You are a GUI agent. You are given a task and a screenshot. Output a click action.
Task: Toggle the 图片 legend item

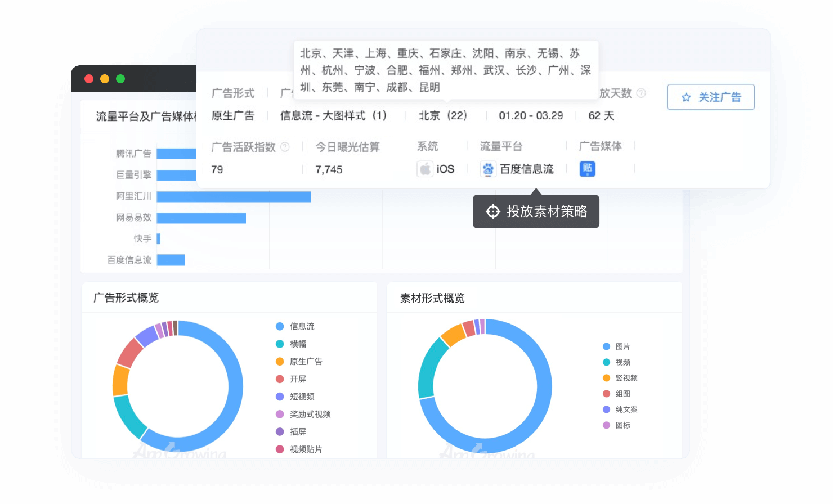616,346
